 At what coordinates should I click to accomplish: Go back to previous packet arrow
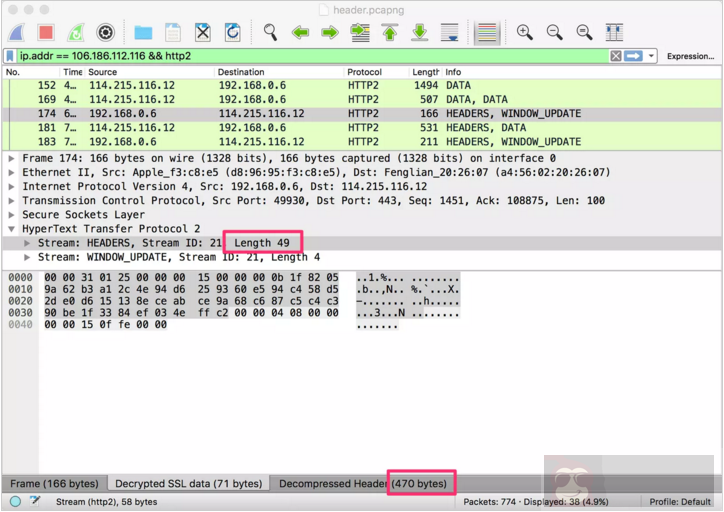coord(301,33)
